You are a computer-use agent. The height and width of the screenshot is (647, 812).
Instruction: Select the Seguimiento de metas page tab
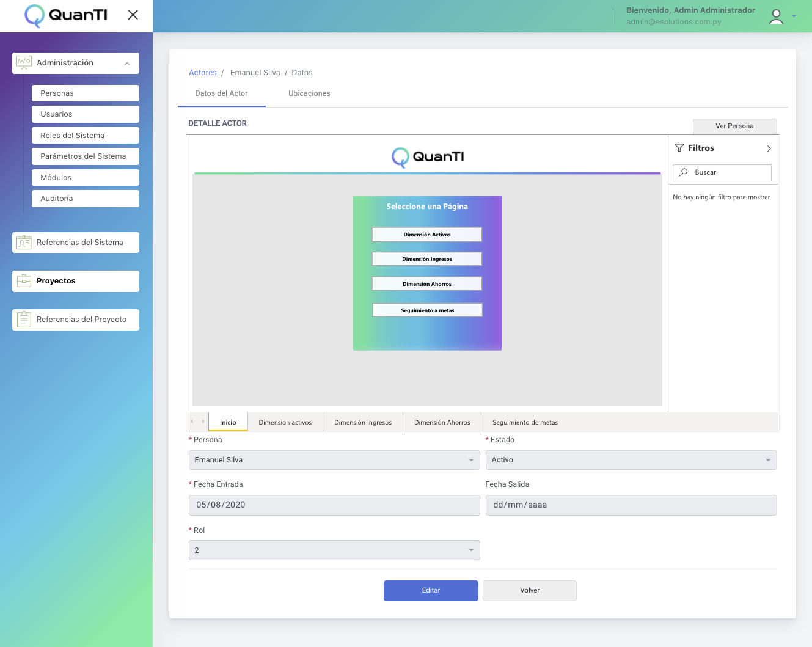point(525,422)
